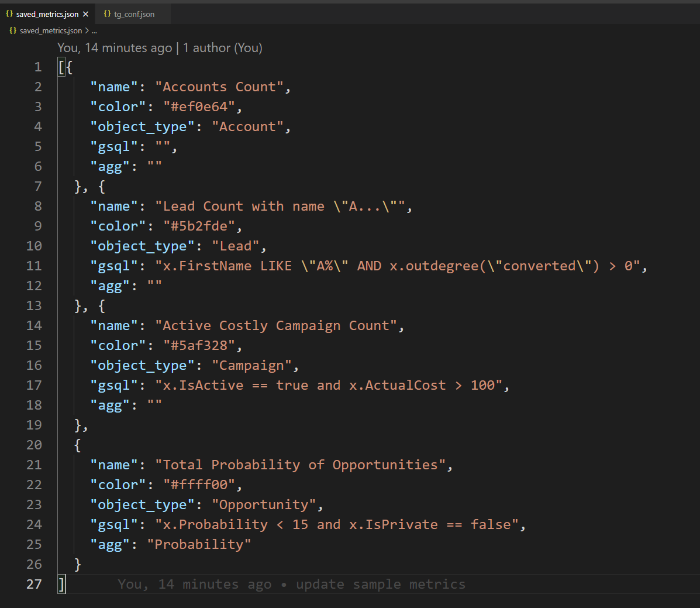Click the "agg" key on line 12

(x=110, y=286)
